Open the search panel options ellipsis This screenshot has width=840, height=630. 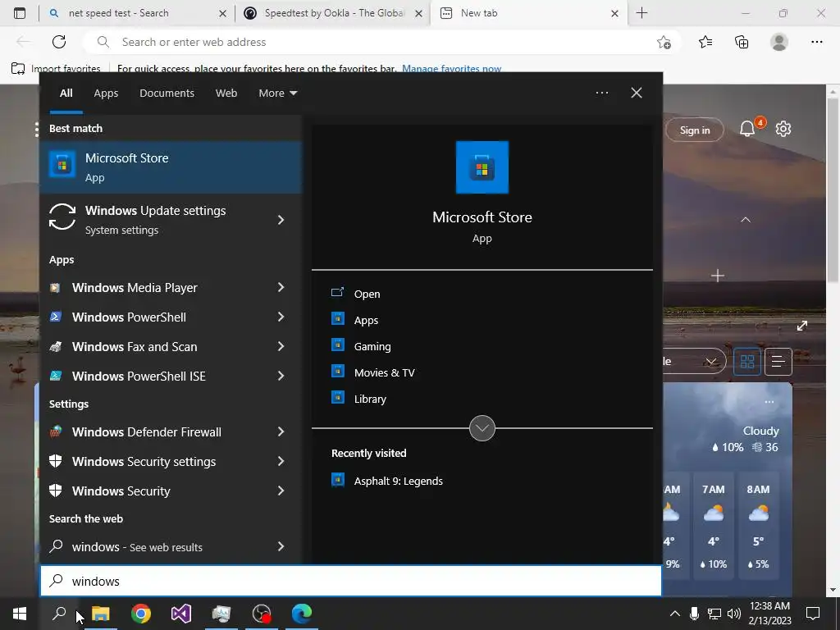pyautogui.click(x=601, y=93)
